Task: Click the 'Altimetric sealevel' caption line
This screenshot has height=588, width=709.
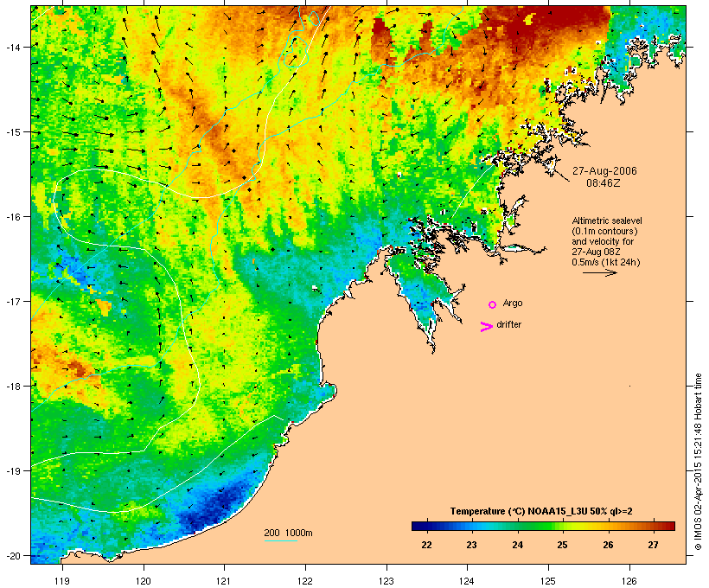Action: tap(607, 220)
